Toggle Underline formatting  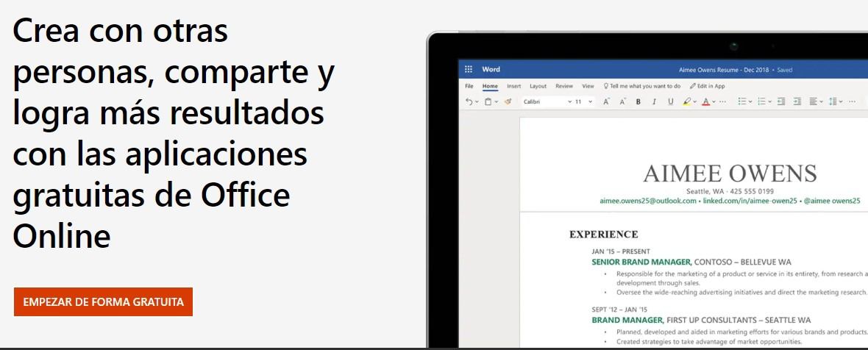[x=670, y=101]
